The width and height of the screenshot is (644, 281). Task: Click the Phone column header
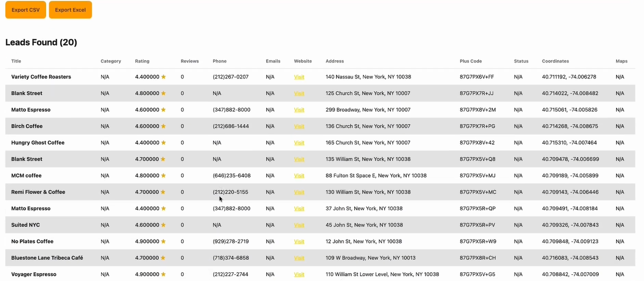(x=219, y=61)
